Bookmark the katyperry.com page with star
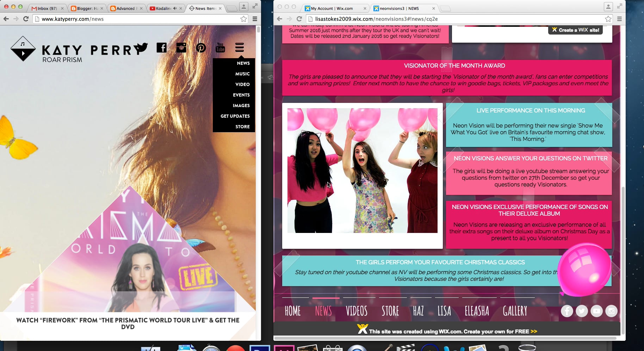This screenshot has width=644, height=351. [243, 19]
